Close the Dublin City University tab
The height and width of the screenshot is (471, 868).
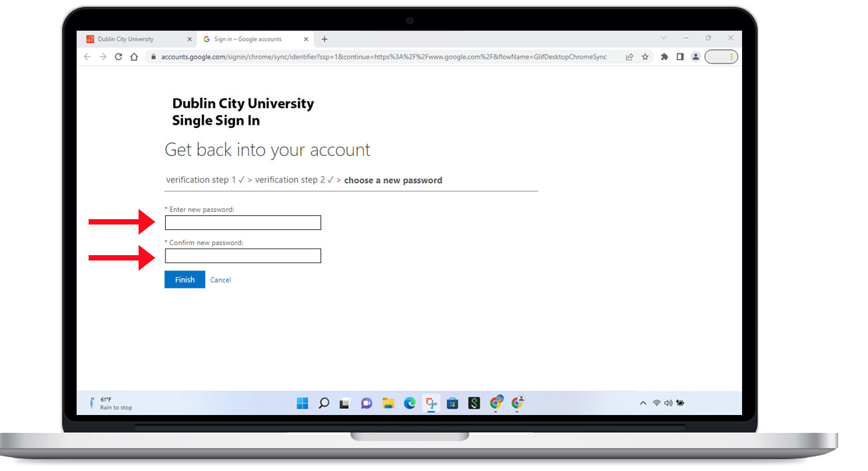[x=190, y=39]
